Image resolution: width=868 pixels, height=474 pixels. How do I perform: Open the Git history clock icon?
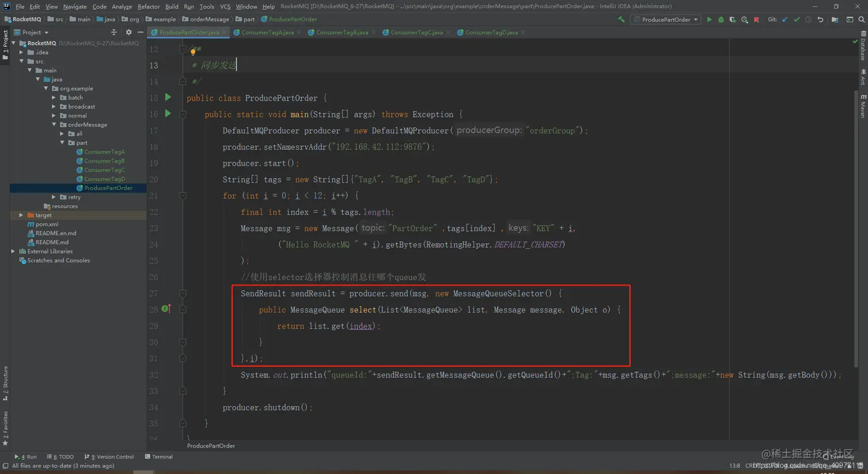(x=808, y=20)
